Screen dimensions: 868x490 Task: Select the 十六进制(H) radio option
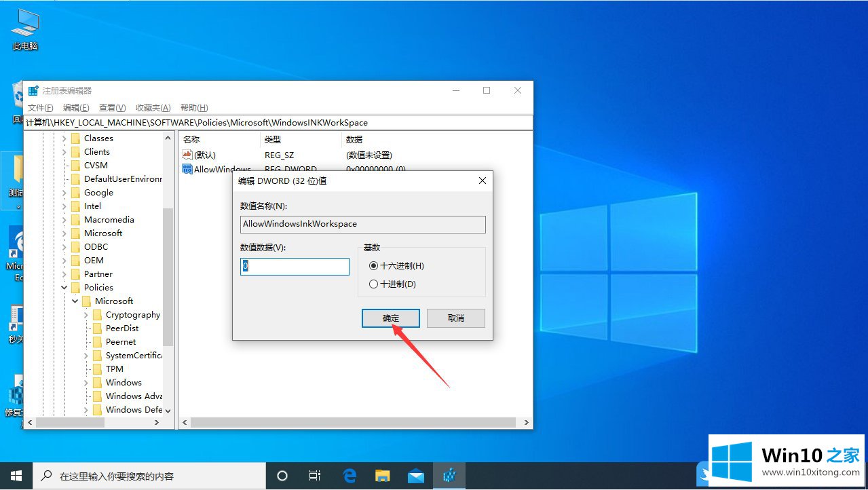(373, 266)
